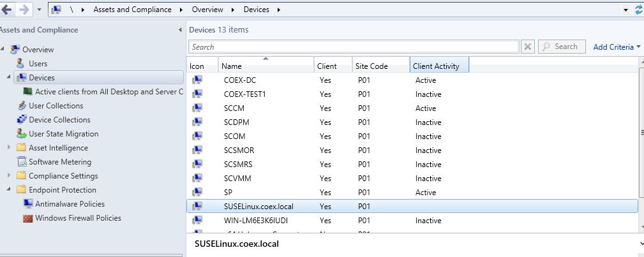
Task: Click the Inactive status for COEX-TEST1
Action: pyautogui.click(x=428, y=94)
